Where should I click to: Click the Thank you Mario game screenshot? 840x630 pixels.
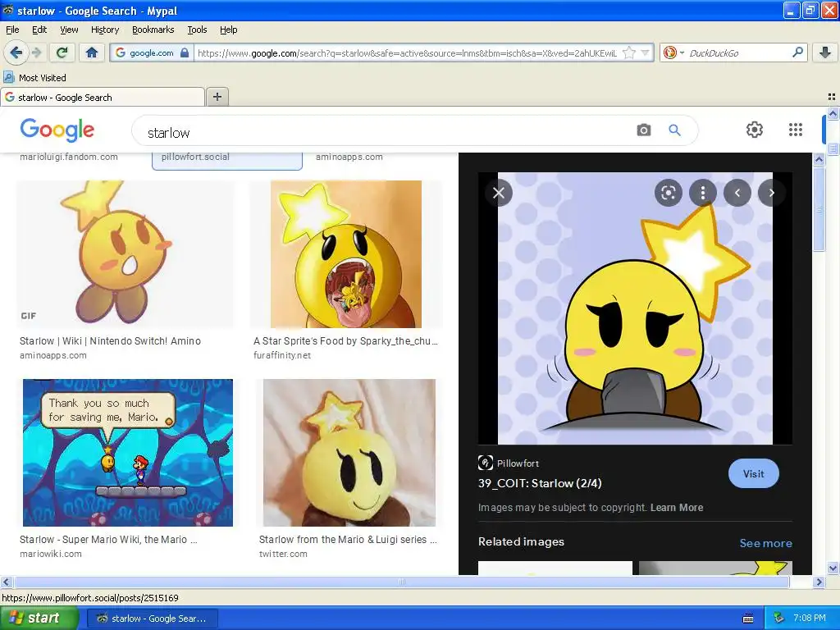(127, 453)
